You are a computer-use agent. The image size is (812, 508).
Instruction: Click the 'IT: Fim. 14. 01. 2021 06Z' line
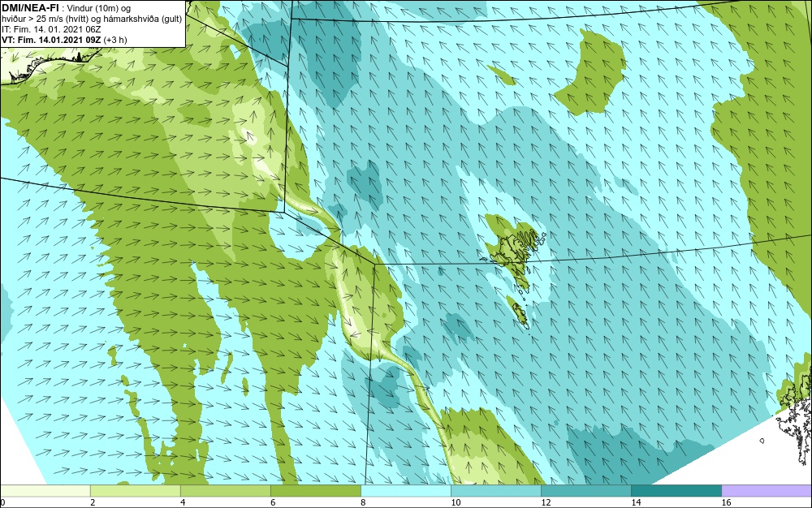pos(51,29)
